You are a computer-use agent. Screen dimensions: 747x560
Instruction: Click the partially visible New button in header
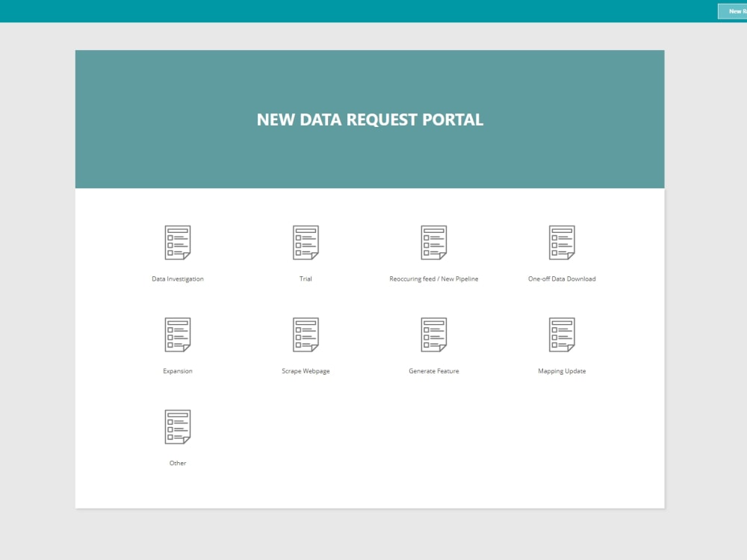click(733, 11)
